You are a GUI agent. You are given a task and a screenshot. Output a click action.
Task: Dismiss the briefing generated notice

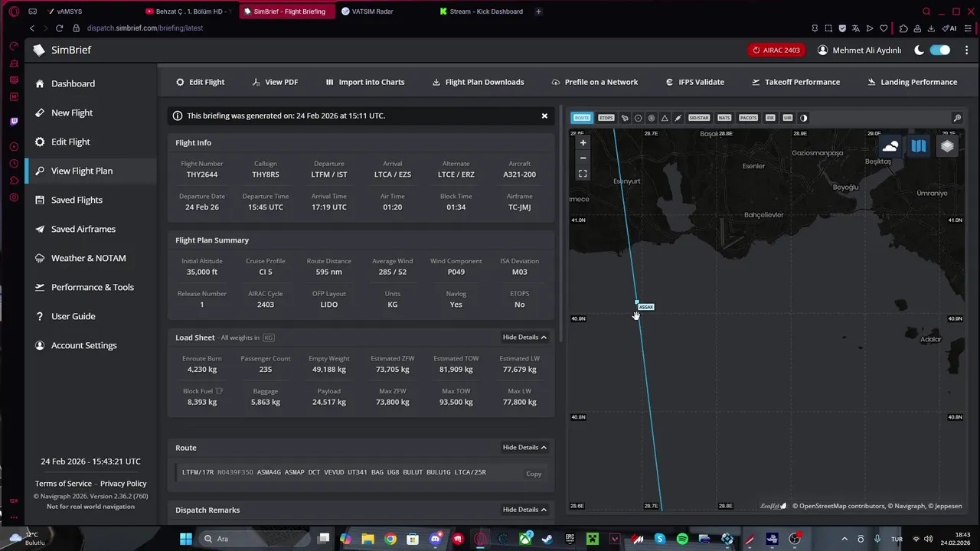[544, 116]
